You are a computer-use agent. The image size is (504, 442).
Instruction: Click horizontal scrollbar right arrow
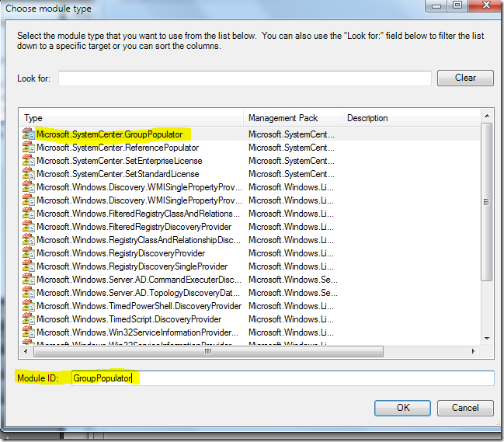474,351
